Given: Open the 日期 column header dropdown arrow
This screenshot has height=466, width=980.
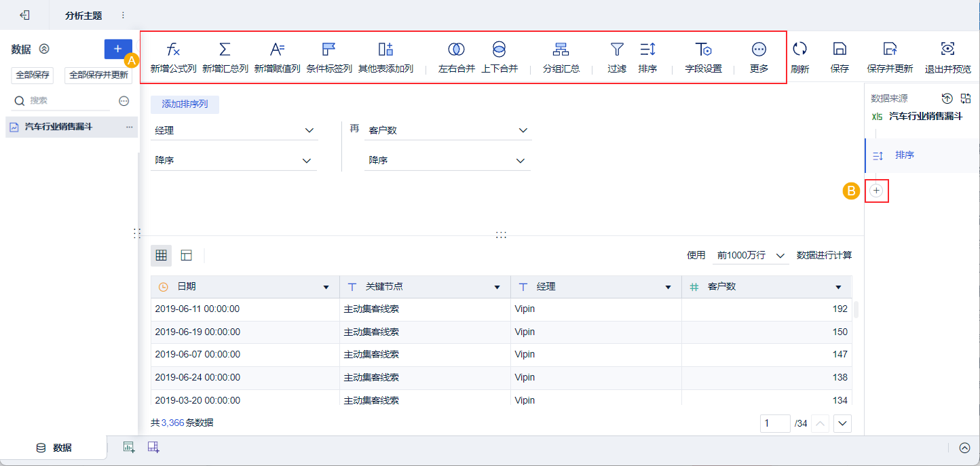Looking at the screenshot, I should tap(326, 288).
